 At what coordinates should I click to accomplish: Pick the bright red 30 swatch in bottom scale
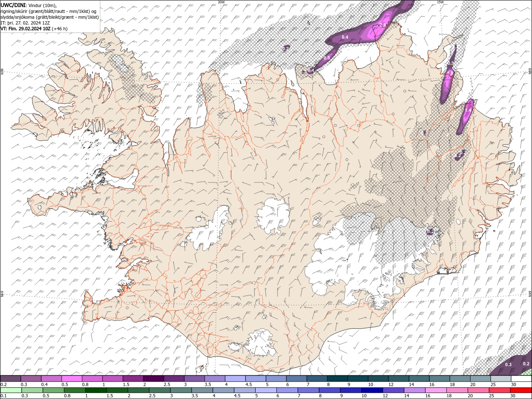coord(521,390)
